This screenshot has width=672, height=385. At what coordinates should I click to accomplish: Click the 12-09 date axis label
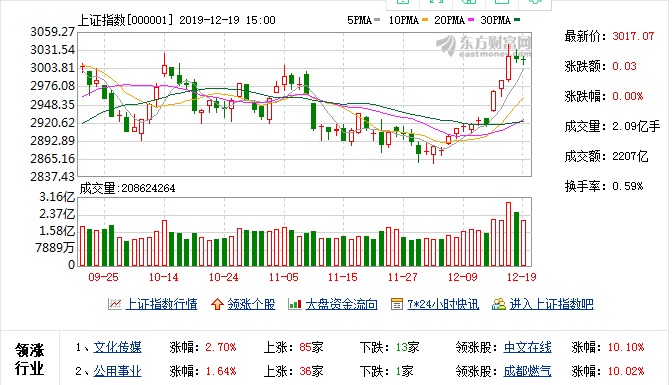pyautogui.click(x=462, y=277)
